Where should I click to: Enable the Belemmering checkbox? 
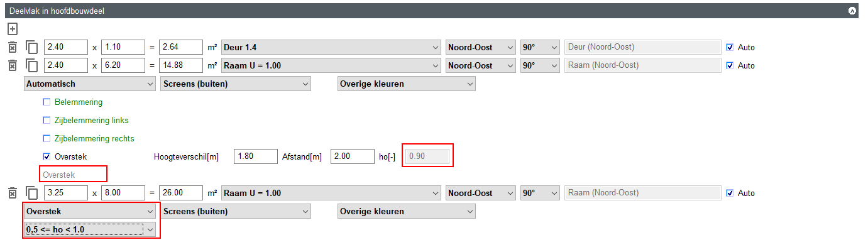[x=46, y=102]
